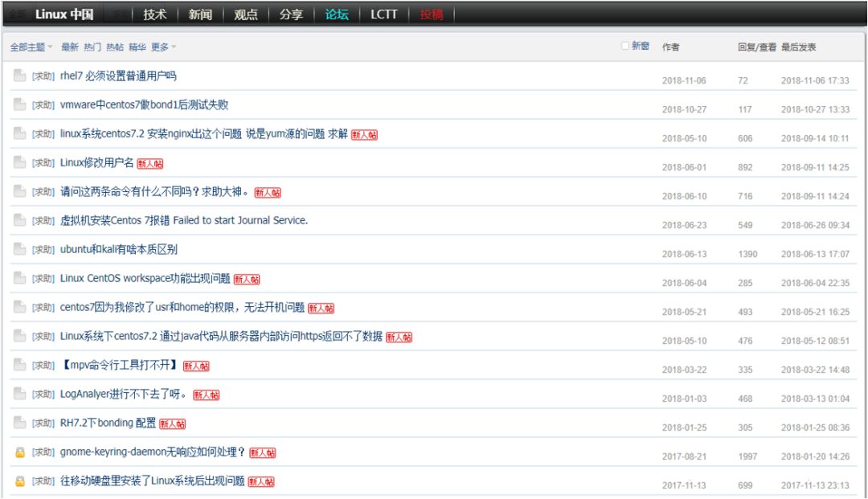The image size is (868, 499).
Task: Click thread icon beside Linux修改用户名
Action: coord(19,162)
